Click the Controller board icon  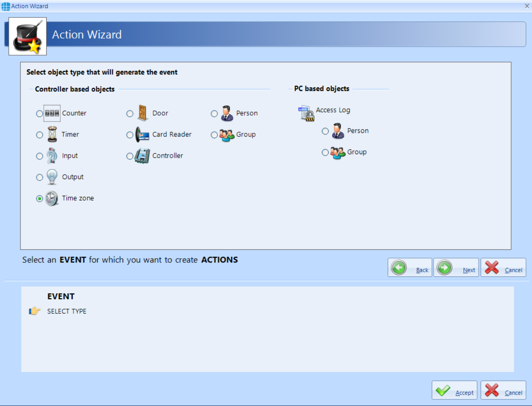click(143, 156)
